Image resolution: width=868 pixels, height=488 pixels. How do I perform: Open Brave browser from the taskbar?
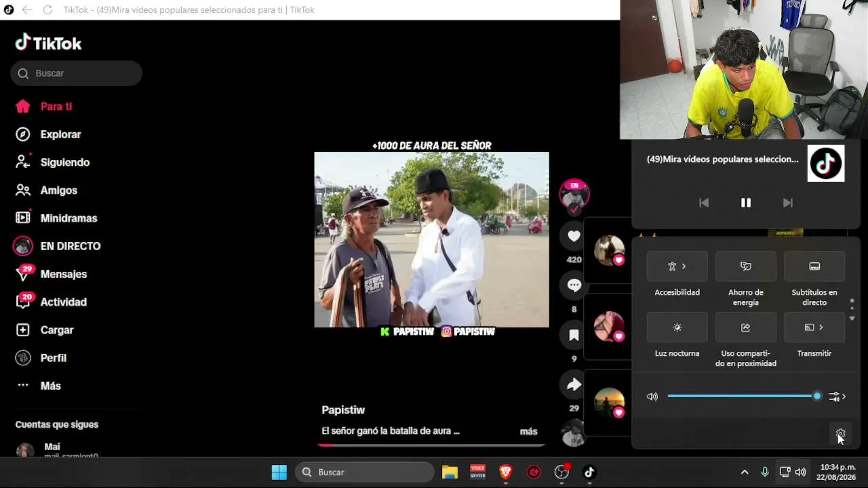click(x=505, y=472)
